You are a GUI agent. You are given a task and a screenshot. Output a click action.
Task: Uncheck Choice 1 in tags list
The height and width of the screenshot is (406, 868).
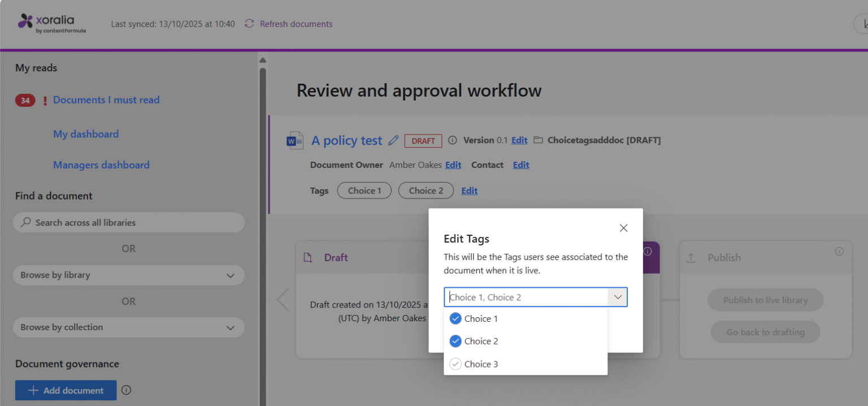(x=455, y=319)
